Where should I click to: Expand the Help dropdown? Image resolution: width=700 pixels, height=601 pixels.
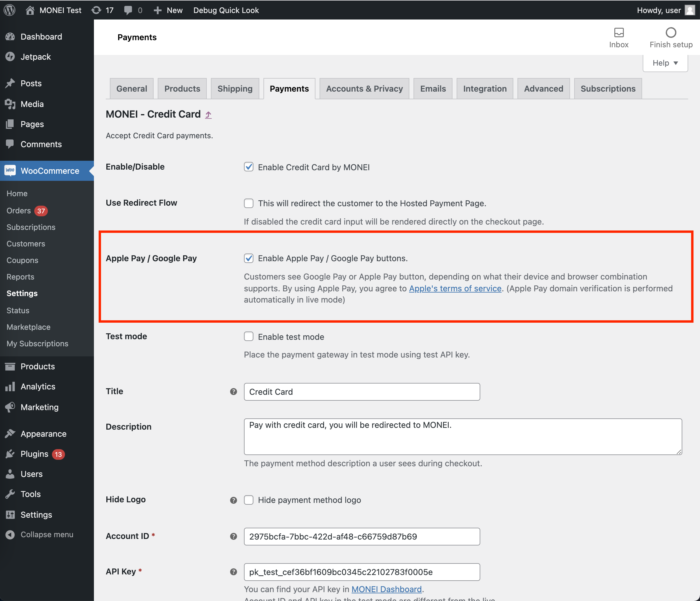point(665,63)
